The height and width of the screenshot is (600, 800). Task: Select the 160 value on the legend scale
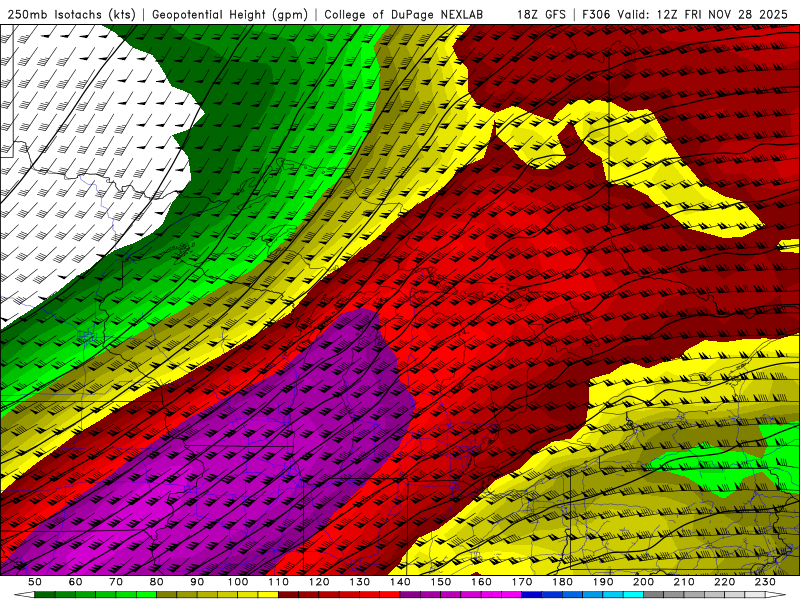point(481,582)
